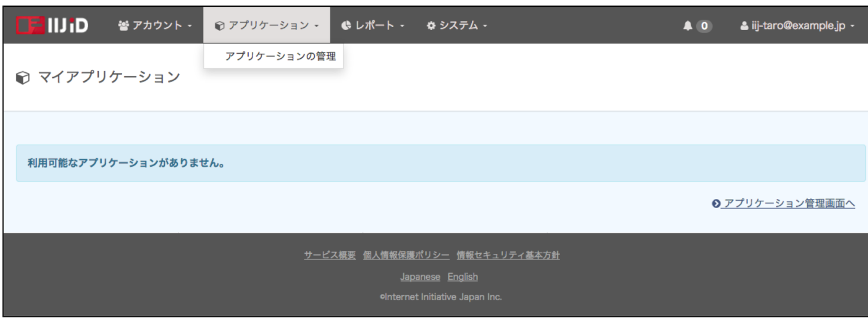The width and height of the screenshot is (868, 325).
Task: Click the cube icon in アプリケーション menu
Action: tap(220, 25)
